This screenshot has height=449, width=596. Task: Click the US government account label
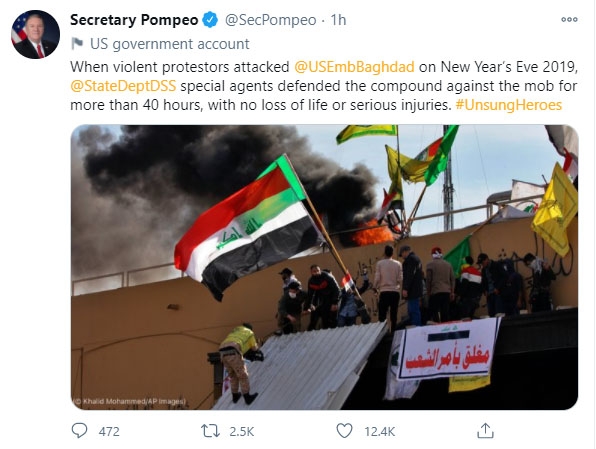click(170, 44)
